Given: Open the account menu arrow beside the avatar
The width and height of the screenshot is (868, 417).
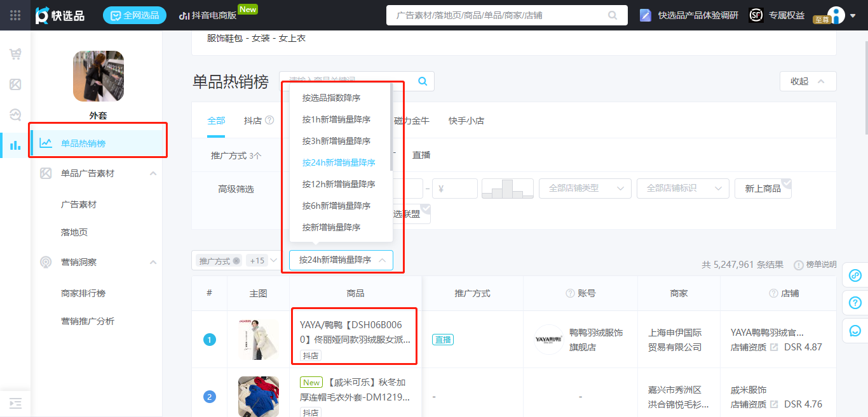Looking at the screenshot, I should coord(853,16).
